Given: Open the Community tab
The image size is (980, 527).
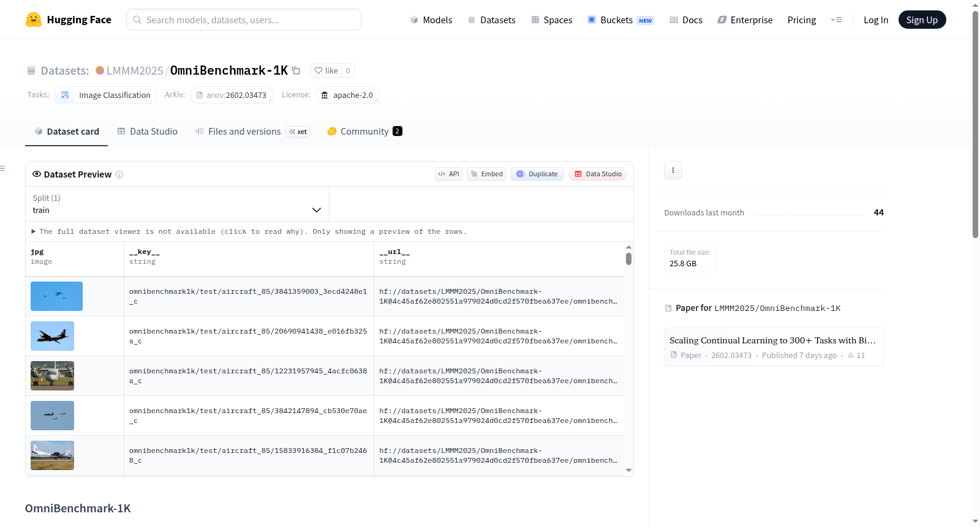Looking at the screenshot, I should [x=364, y=132].
